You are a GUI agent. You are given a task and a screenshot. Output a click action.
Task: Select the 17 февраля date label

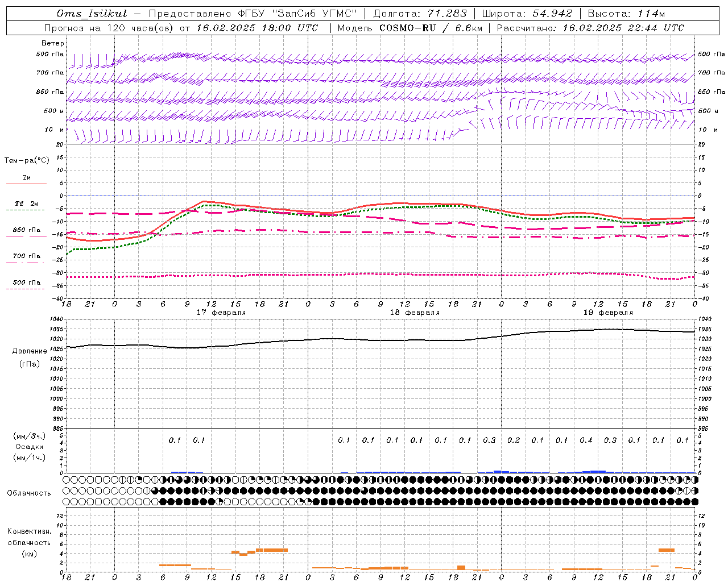pos(221,313)
